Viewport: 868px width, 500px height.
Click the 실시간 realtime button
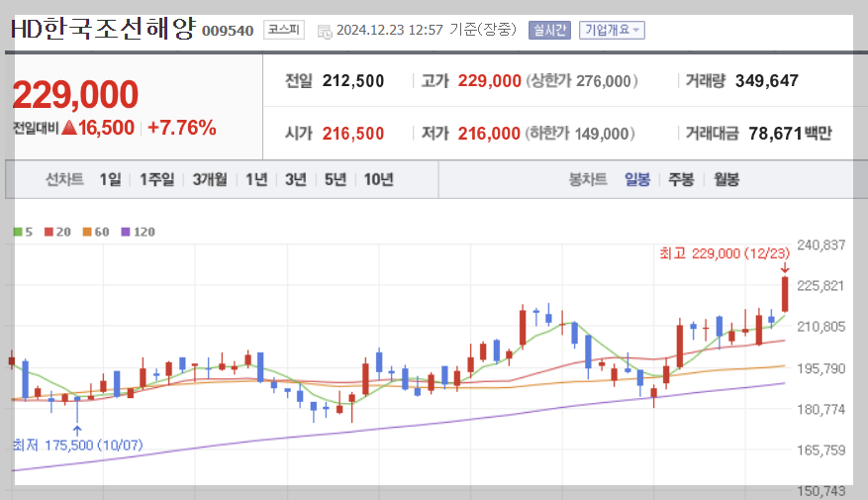549,30
